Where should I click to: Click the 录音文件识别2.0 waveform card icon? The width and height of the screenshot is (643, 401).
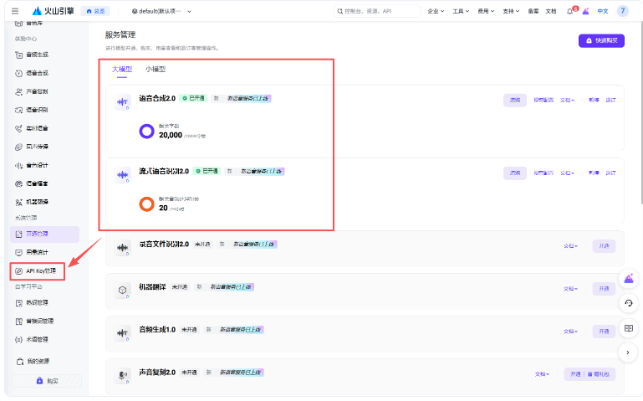point(122,248)
